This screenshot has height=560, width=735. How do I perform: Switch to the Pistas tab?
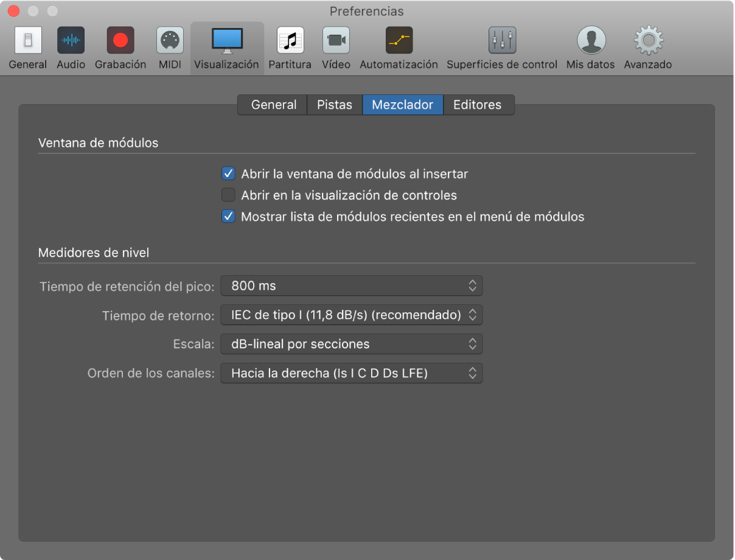pos(335,105)
